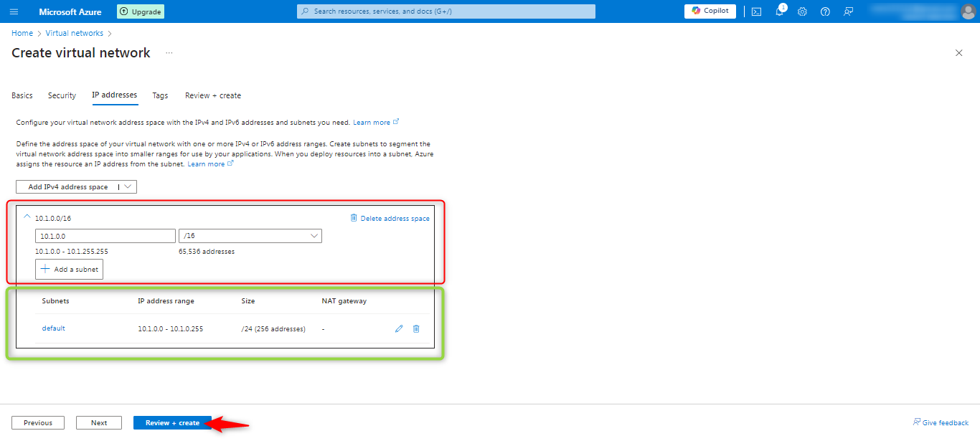The image size is (980, 441).
Task: Open the notifications bell
Action: tap(780, 11)
